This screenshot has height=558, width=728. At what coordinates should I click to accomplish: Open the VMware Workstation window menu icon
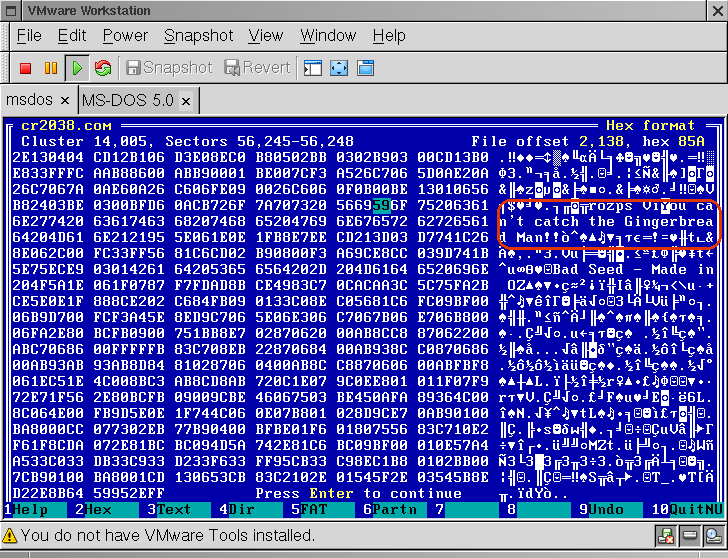(x=12, y=11)
